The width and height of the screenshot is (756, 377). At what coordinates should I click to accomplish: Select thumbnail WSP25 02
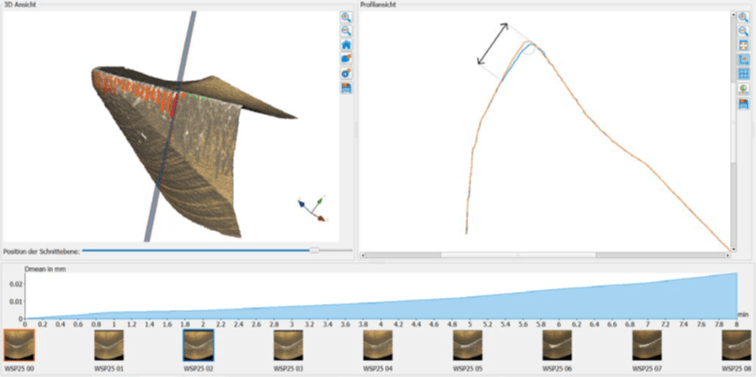point(198,345)
